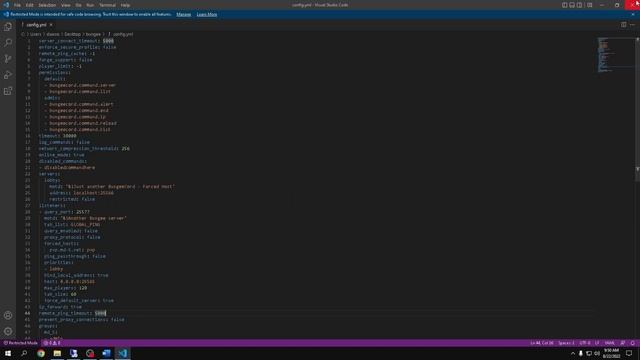Click the 'online_mode: true' line
Screen dimensions: 640x360
[x=62, y=155]
